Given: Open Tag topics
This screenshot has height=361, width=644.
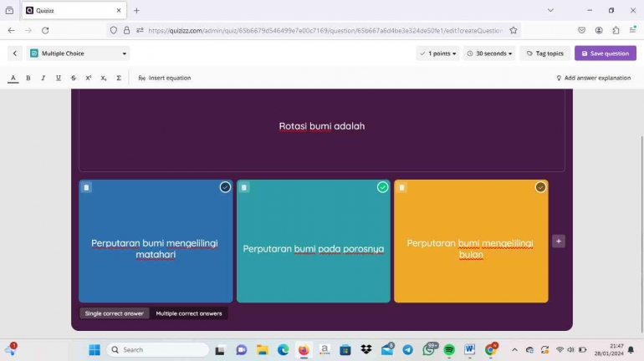Looking at the screenshot, I should 545,53.
